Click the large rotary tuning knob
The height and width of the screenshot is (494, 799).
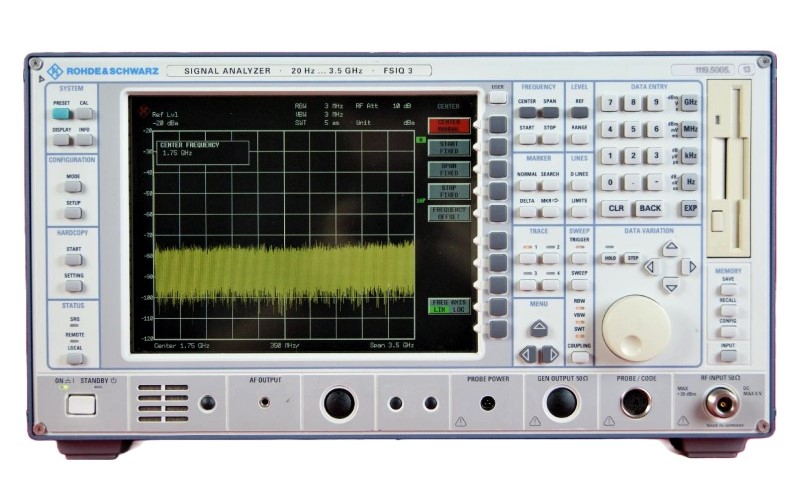pyautogui.click(x=636, y=327)
